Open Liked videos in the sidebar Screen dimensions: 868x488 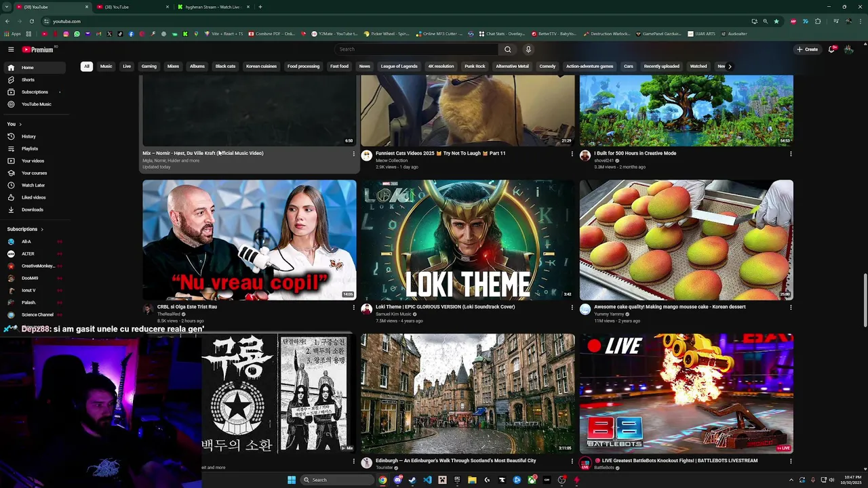click(x=33, y=197)
